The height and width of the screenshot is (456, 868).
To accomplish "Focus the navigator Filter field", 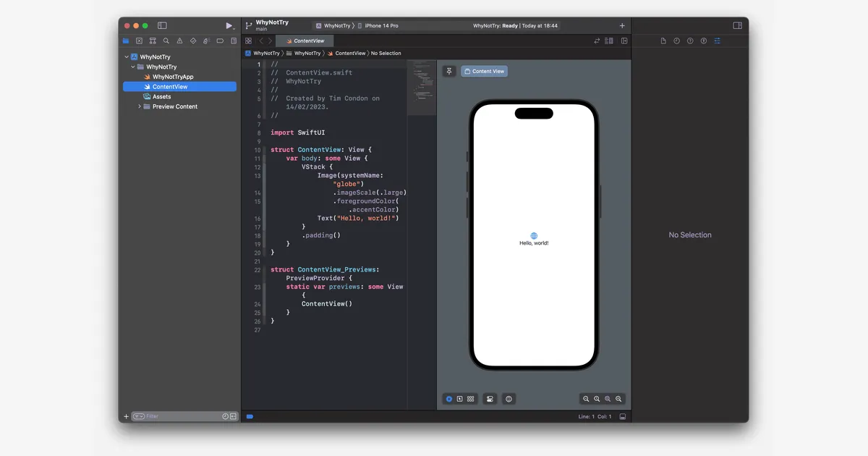I will point(184,417).
